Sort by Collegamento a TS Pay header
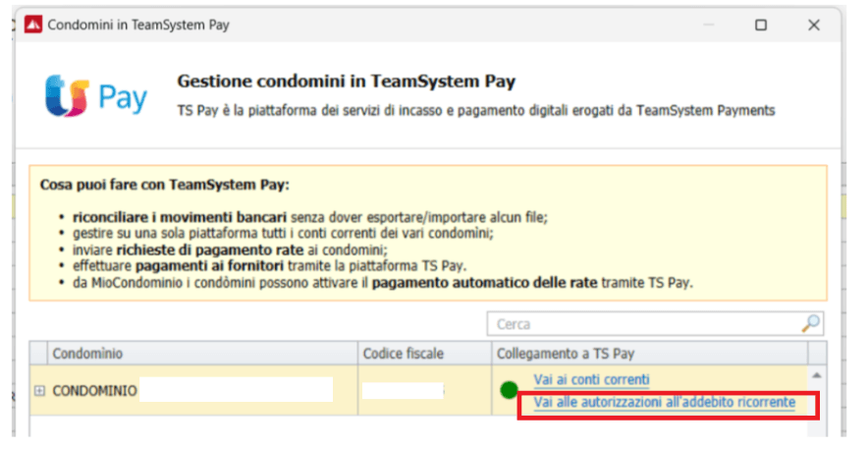 click(x=650, y=354)
